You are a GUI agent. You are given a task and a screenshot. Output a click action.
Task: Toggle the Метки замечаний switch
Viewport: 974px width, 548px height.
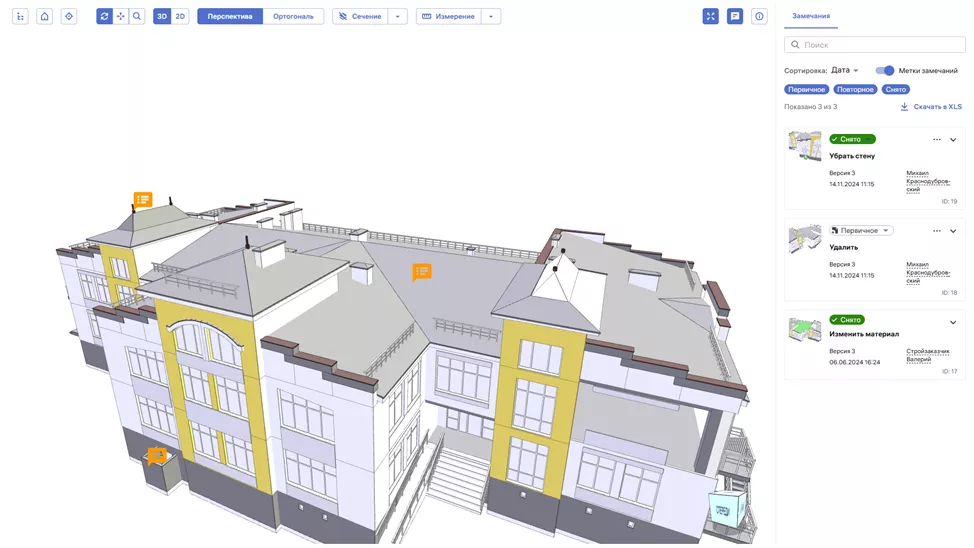[885, 71]
